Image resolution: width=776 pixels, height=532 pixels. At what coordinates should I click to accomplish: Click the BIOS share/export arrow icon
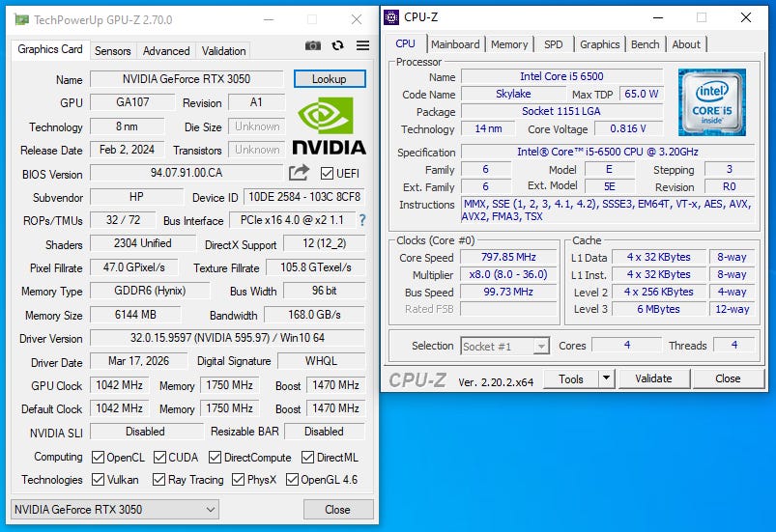click(x=299, y=173)
